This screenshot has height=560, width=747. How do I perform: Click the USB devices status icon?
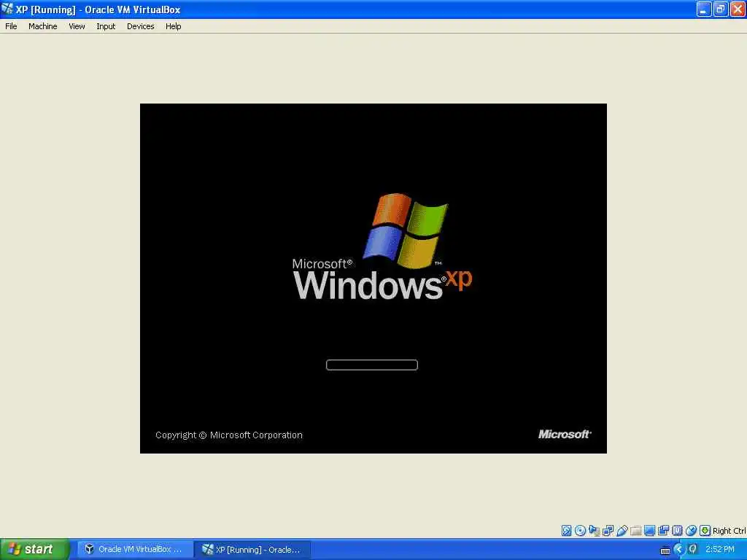pyautogui.click(x=622, y=531)
